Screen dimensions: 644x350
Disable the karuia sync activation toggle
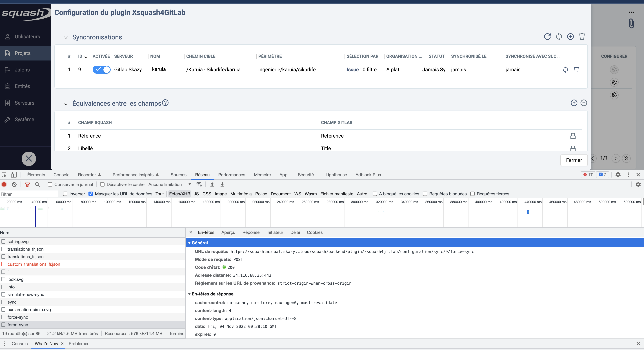tap(101, 69)
